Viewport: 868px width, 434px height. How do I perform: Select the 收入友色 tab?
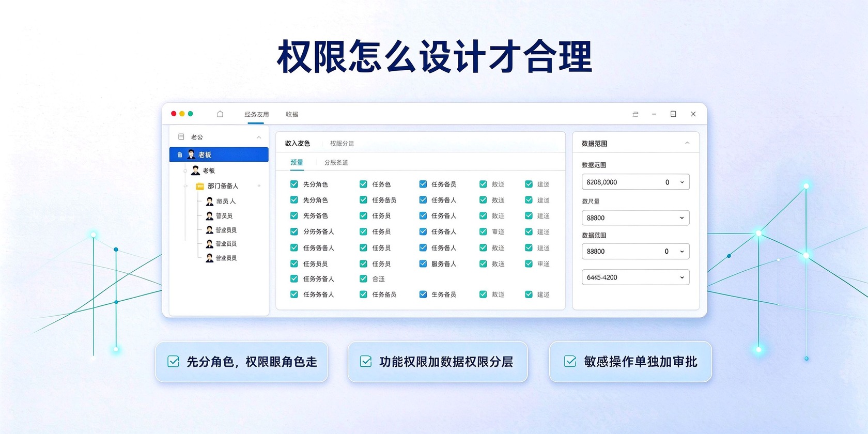[x=297, y=143]
